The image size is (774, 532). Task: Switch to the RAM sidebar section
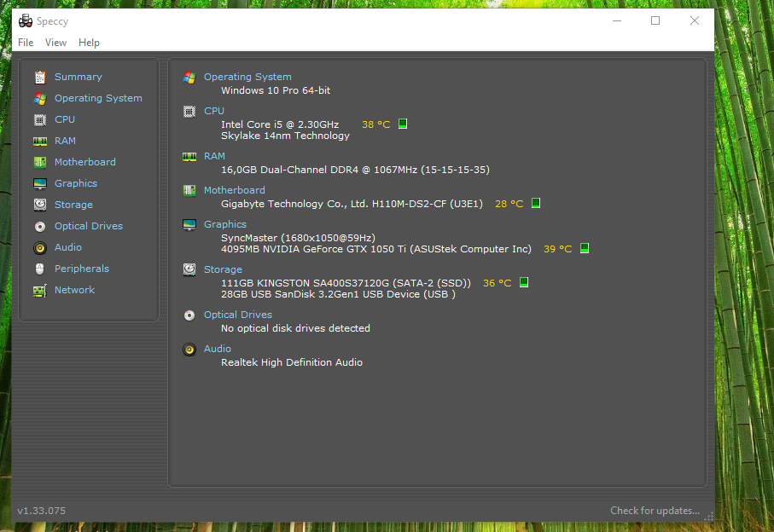(65, 141)
